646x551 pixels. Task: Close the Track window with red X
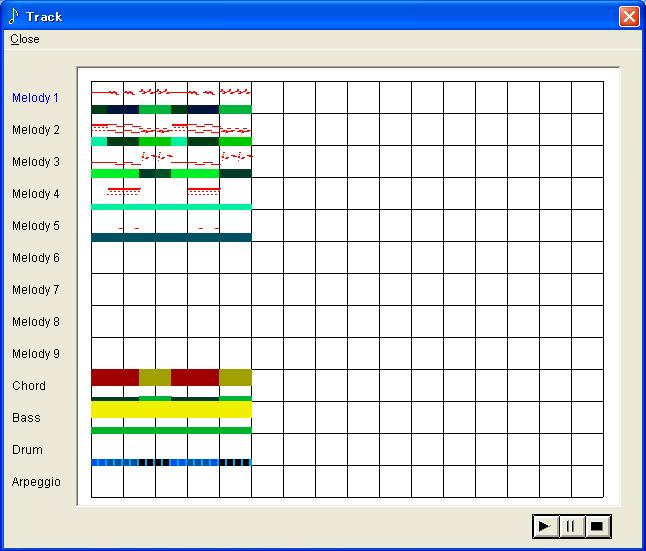pos(628,16)
